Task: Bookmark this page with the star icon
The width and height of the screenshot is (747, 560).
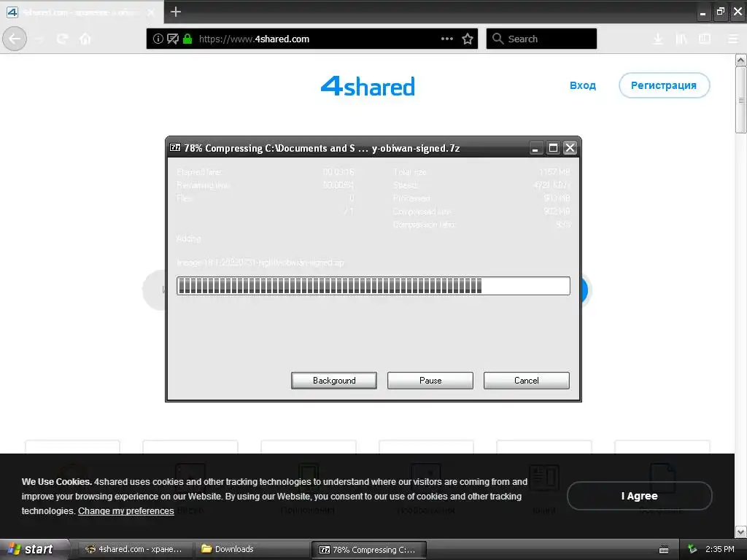Action: click(468, 39)
